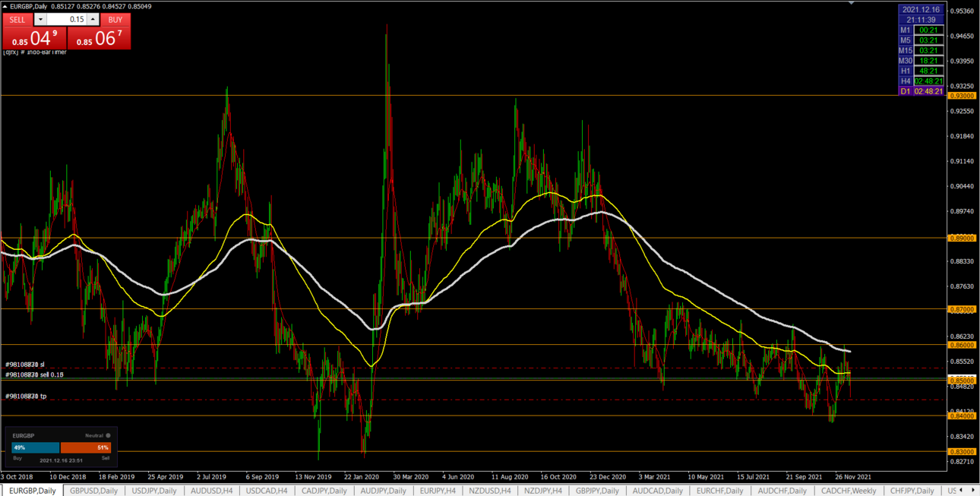This screenshot has width=980, height=496.
Task: Open the AUDCAD,Daily chart tab
Action: (658, 491)
